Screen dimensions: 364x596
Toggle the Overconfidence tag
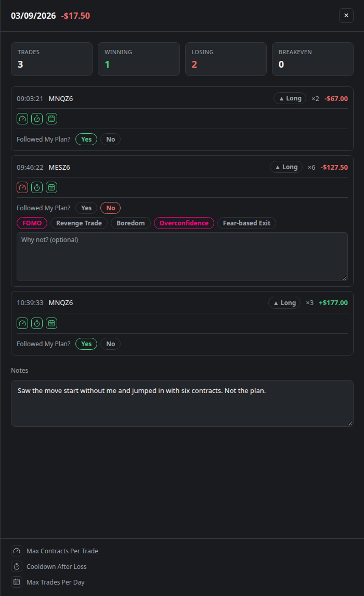(184, 223)
